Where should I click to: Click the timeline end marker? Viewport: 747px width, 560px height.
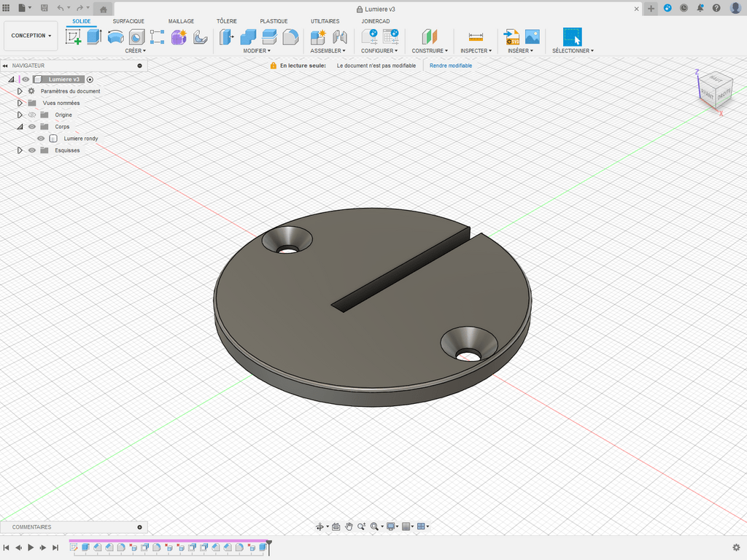click(x=269, y=547)
